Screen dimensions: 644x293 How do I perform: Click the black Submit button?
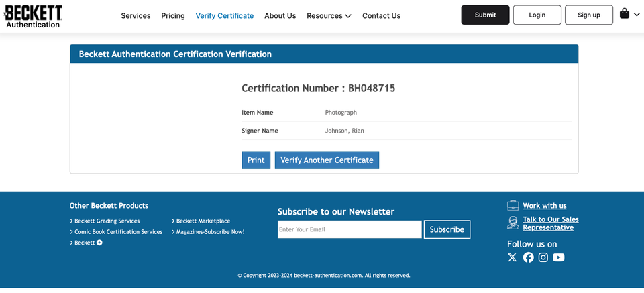coord(485,15)
